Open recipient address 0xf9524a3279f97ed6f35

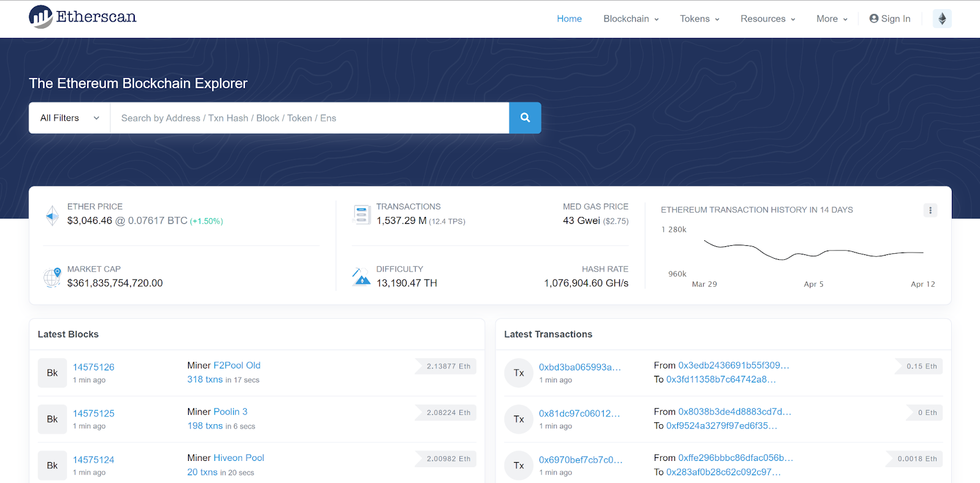click(722, 426)
